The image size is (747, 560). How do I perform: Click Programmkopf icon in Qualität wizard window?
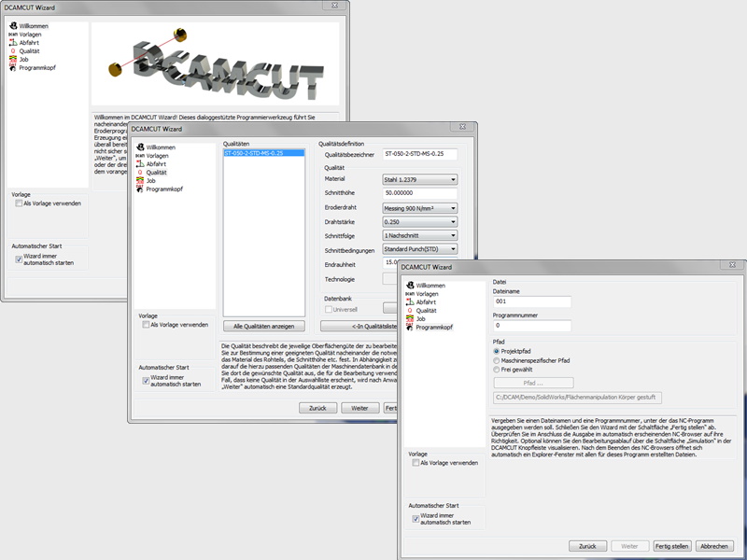click(140, 189)
